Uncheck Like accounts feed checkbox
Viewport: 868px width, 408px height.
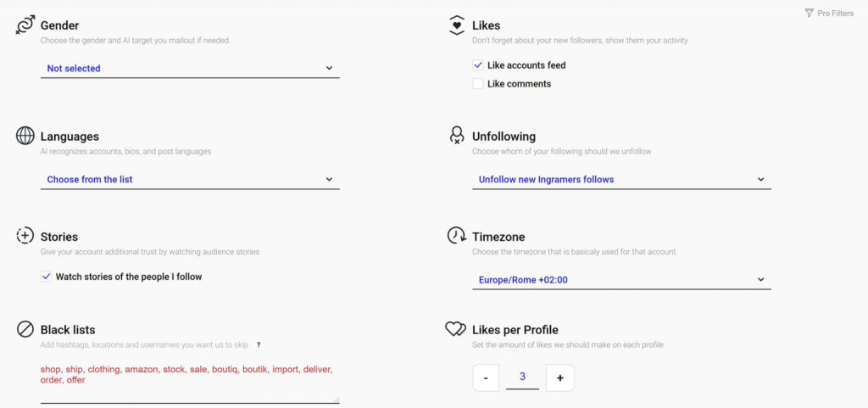coord(478,65)
